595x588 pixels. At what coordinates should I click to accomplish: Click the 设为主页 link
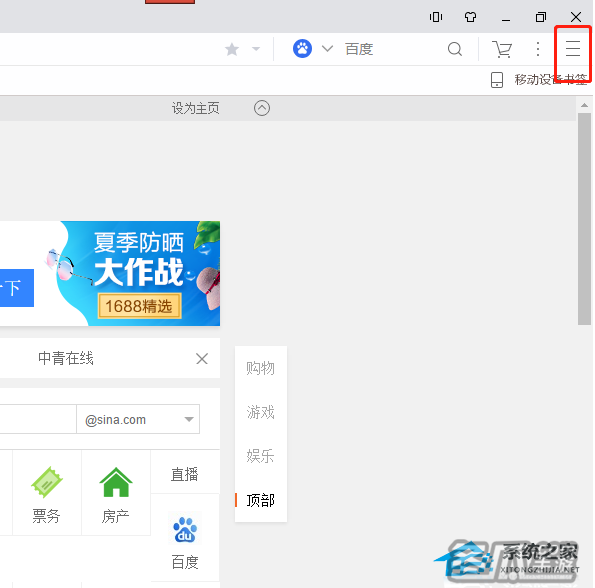[195, 108]
